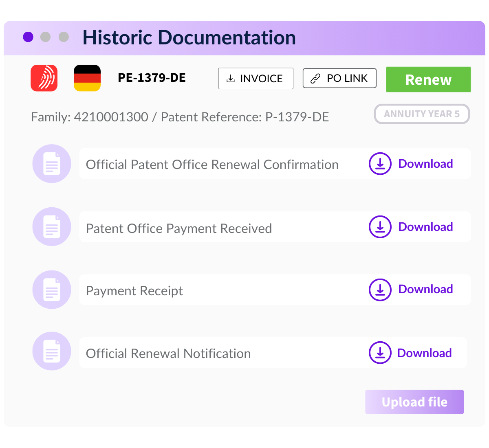Viewport: 489px width, 448px height.
Task: Click the chain link icon in PO LINK
Action: (x=315, y=78)
